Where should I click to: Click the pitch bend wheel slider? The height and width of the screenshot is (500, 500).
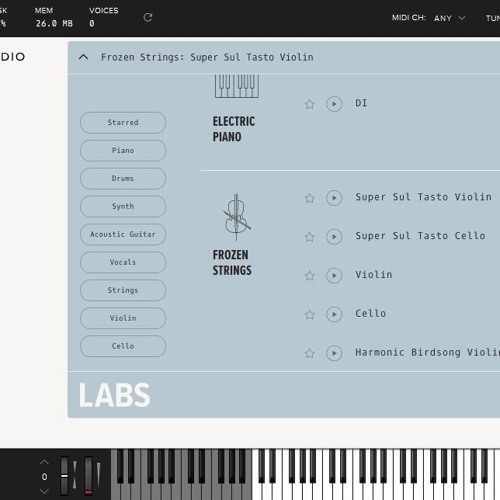pyautogui.click(x=64, y=476)
